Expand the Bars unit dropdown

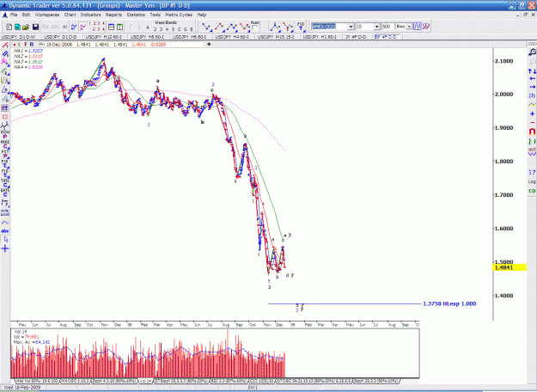(x=409, y=27)
